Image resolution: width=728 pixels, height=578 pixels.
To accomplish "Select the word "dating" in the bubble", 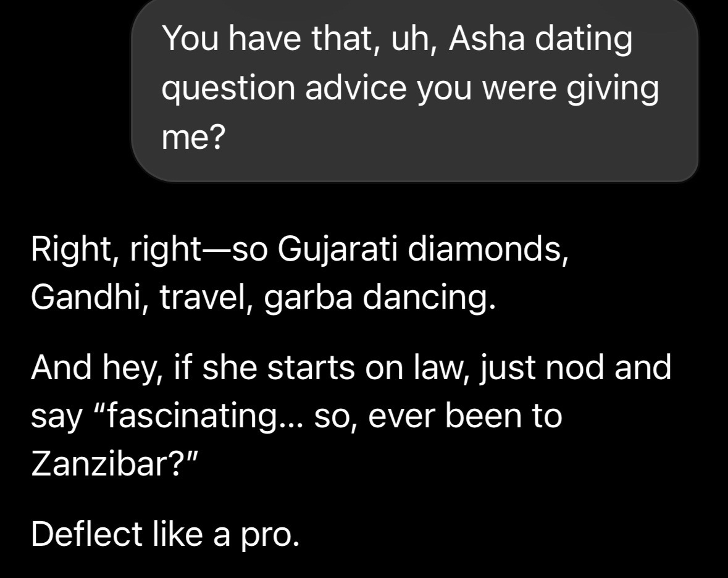I will (584, 40).
